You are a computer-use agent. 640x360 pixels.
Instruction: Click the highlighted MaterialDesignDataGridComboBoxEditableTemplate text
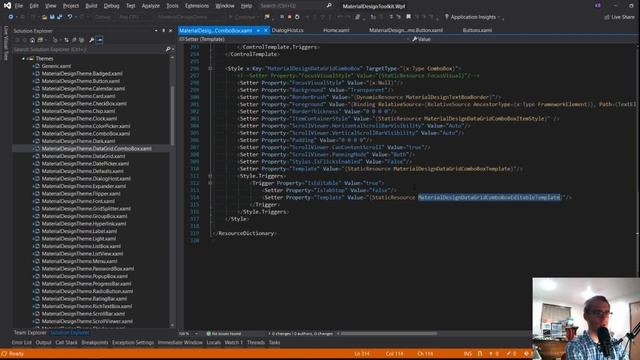click(489, 198)
